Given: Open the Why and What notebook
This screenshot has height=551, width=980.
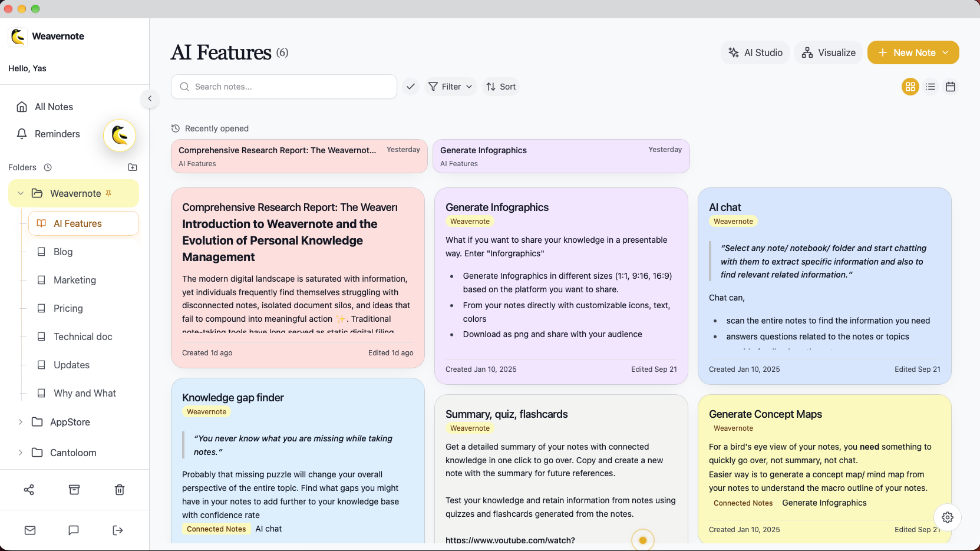Looking at the screenshot, I should (84, 393).
